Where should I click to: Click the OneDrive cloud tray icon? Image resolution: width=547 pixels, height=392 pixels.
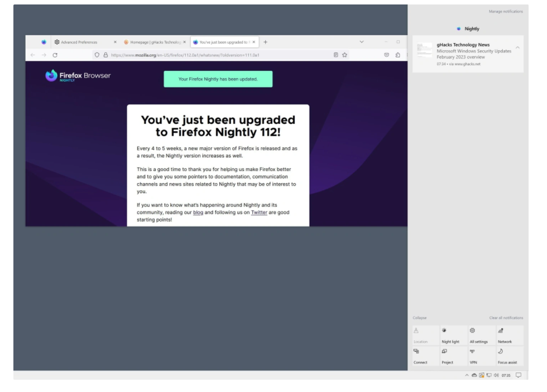474,375
